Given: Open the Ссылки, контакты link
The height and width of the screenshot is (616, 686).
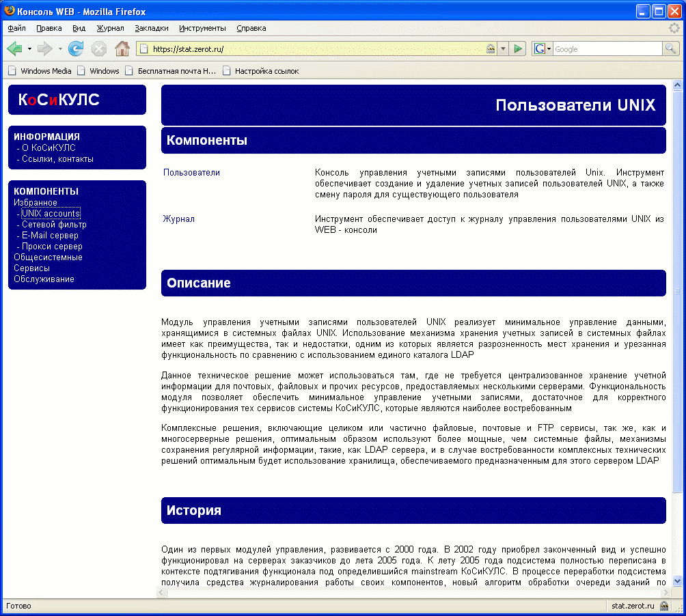Looking at the screenshot, I should [57, 158].
